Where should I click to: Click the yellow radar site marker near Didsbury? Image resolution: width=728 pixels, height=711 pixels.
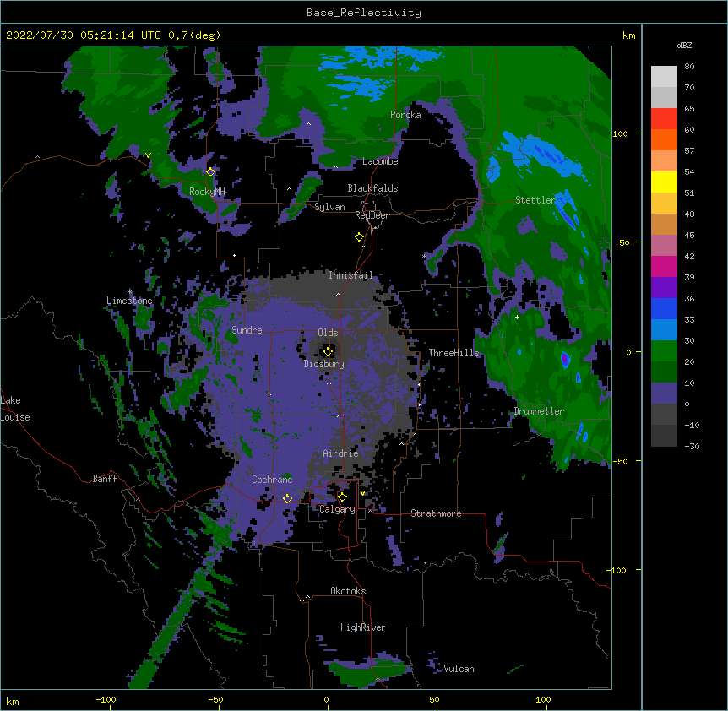pos(329,351)
